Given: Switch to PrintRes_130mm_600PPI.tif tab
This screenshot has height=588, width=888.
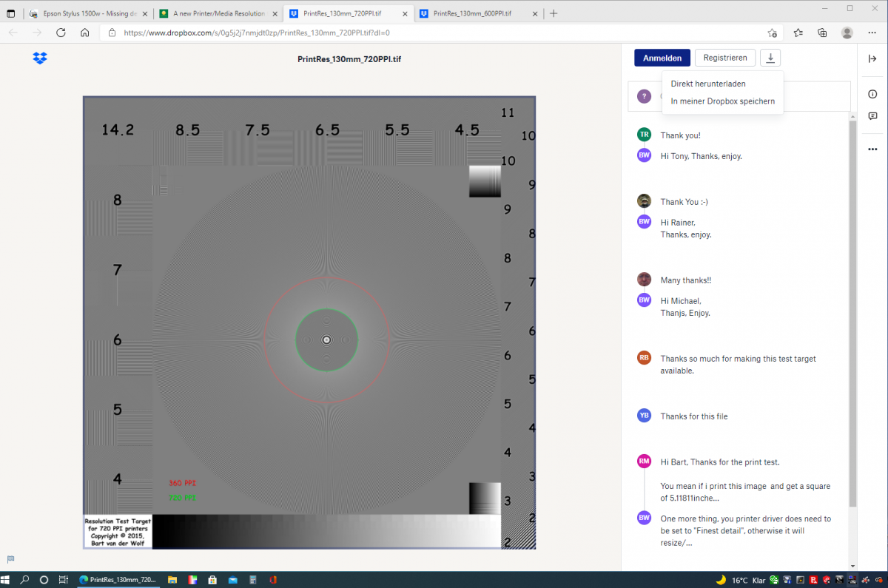Looking at the screenshot, I should pos(472,13).
